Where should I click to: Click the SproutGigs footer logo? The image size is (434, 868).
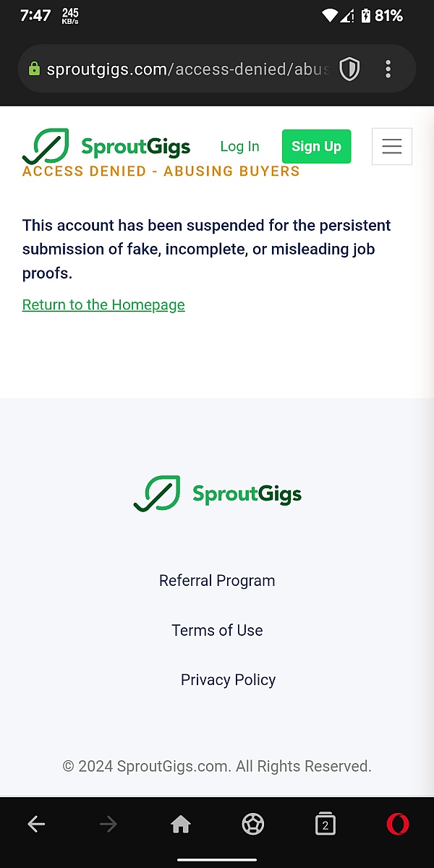(x=217, y=494)
